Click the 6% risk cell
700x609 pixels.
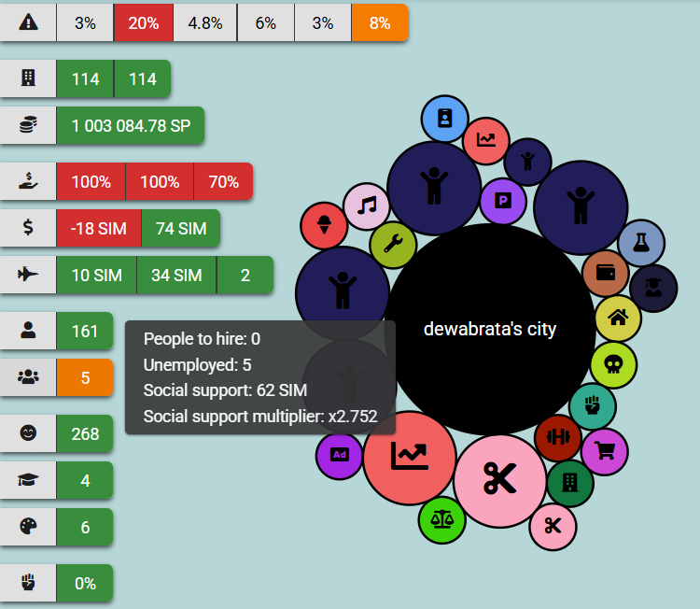pyautogui.click(x=266, y=22)
